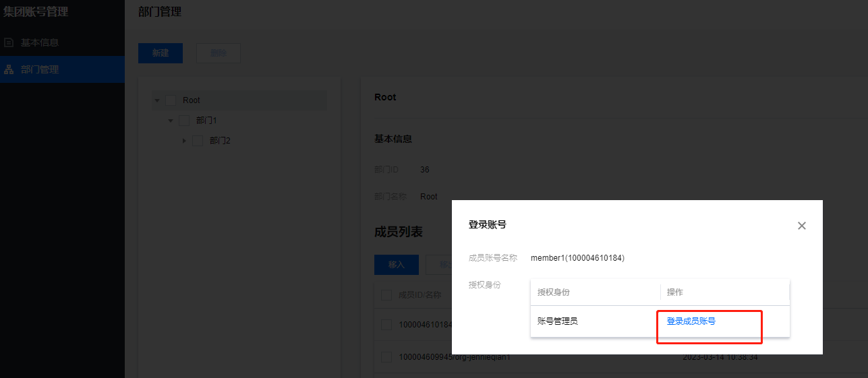Click the 删除 button
The width and height of the screenshot is (868, 378).
pos(218,53)
